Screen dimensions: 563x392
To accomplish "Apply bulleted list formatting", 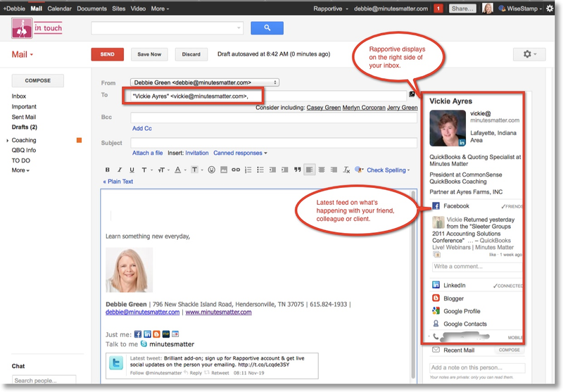I will click(260, 170).
